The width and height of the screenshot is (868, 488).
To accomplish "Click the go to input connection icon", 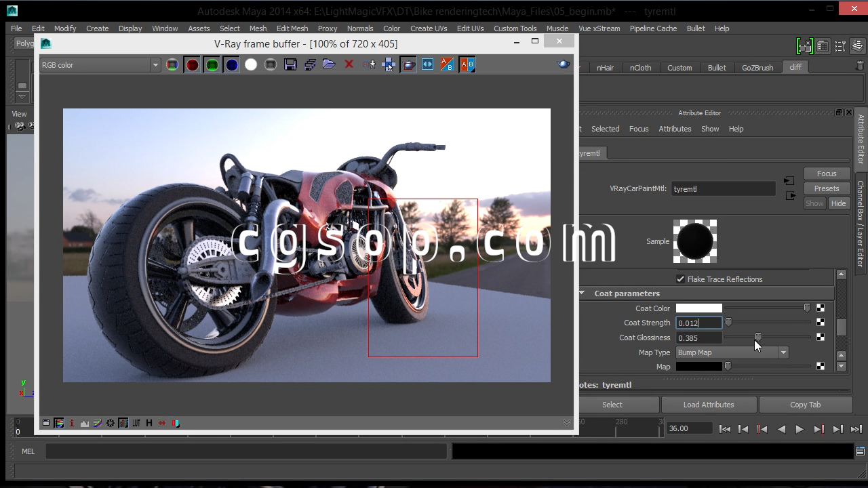I will pos(789,181).
